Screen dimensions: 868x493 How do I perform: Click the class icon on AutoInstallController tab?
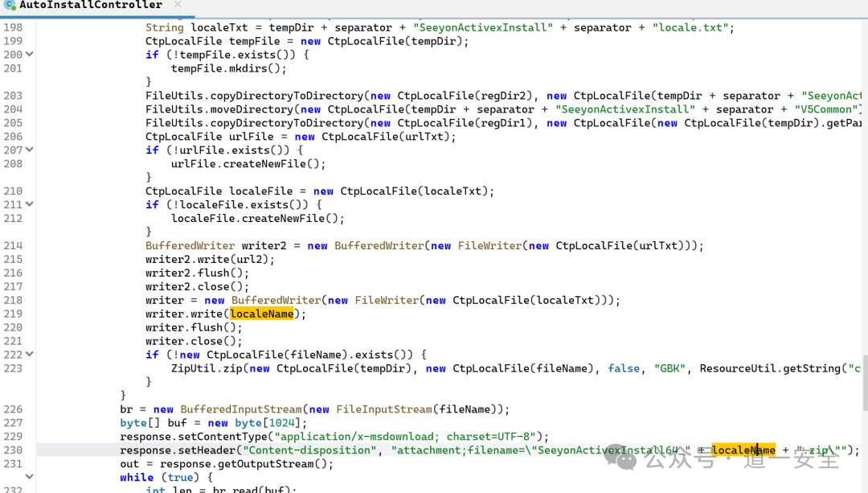[x=10, y=5]
